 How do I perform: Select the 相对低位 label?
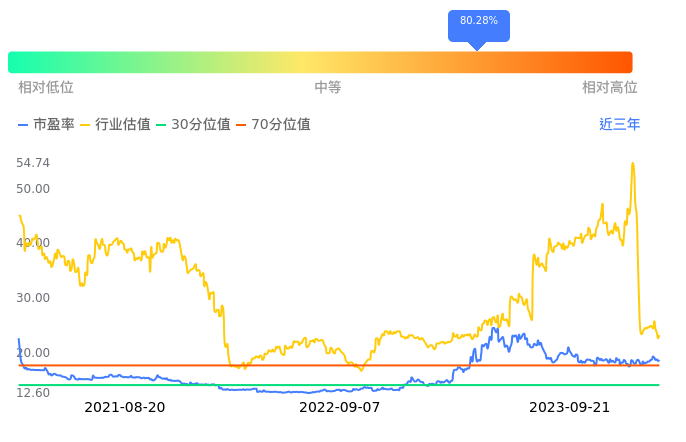(46, 88)
